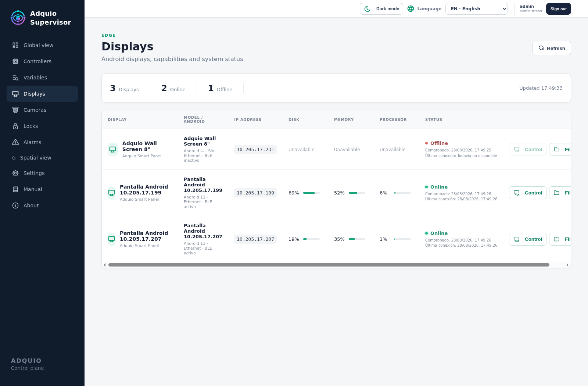Image resolution: width=588 pixels, height=386 pixels.
Task: Refresh the displays list
Action: pyautogui.click(x=552, y=48)
